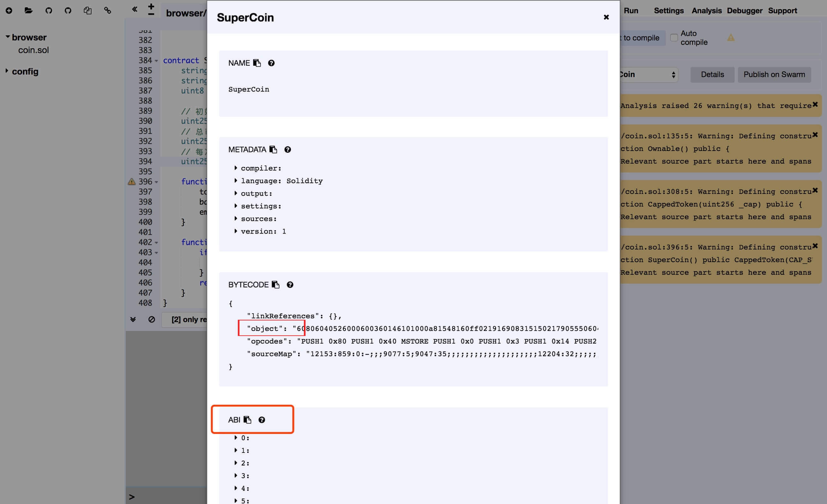Enable the Auto compile checkbox
827x504 pixels.
(673, 38)
